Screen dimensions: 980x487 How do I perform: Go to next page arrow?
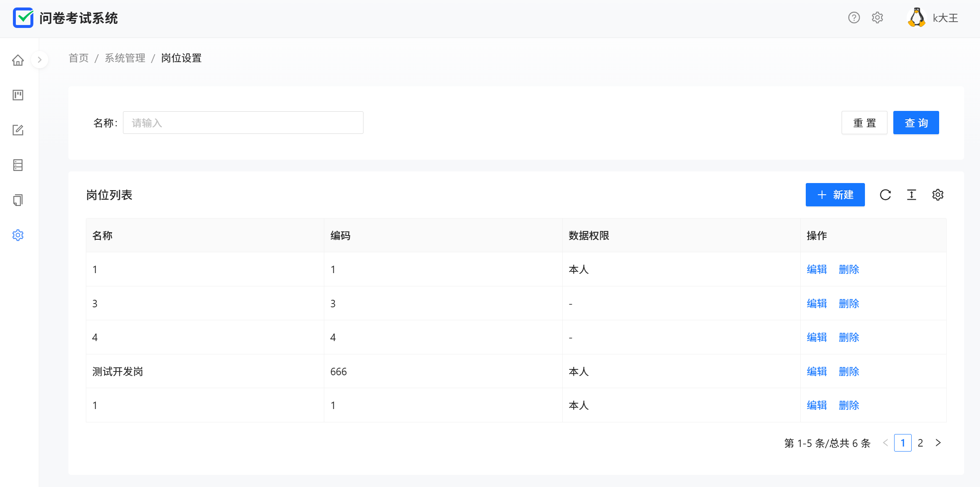pyautogui.click(x=938, y=443)
